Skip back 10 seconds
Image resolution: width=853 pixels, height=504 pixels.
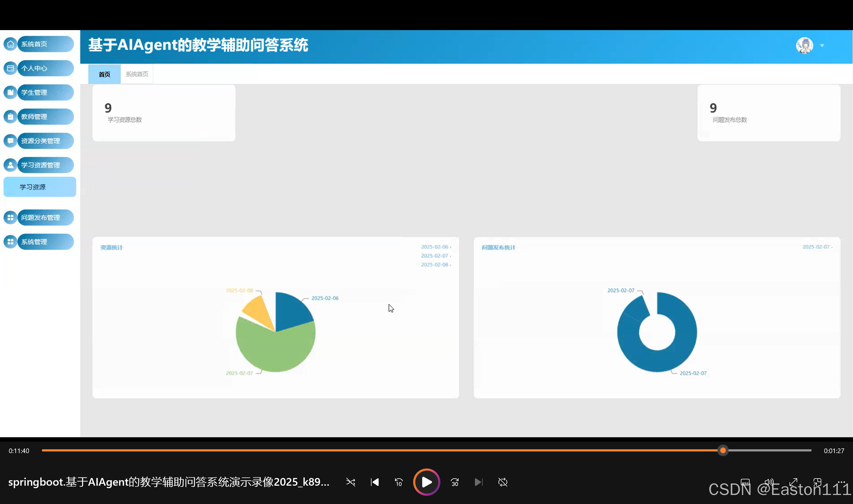click(399, 482)
